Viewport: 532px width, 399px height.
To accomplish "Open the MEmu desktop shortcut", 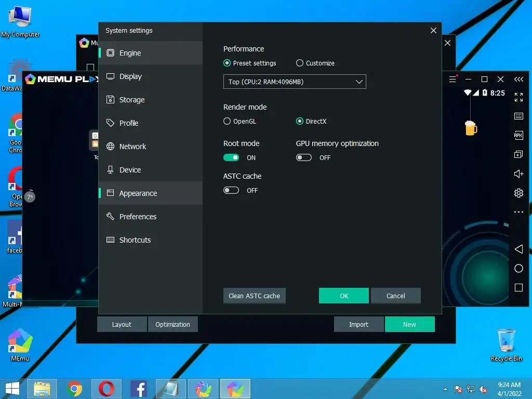I will pyautogui.click(x=20, y=344).
